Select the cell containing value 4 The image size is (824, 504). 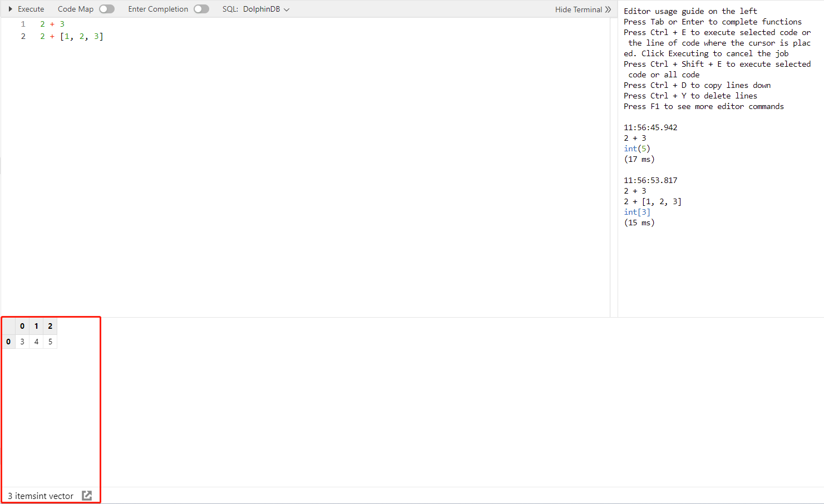click(x=36, y=342)
